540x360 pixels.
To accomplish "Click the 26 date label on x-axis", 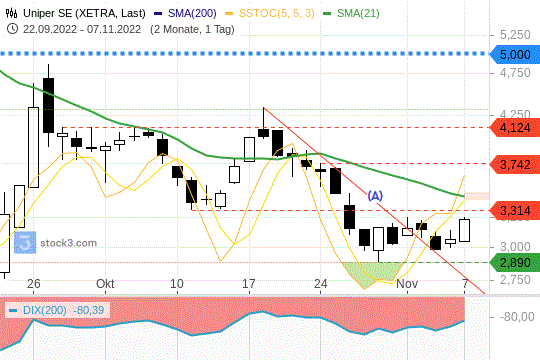I will click(x=33, y=284).
